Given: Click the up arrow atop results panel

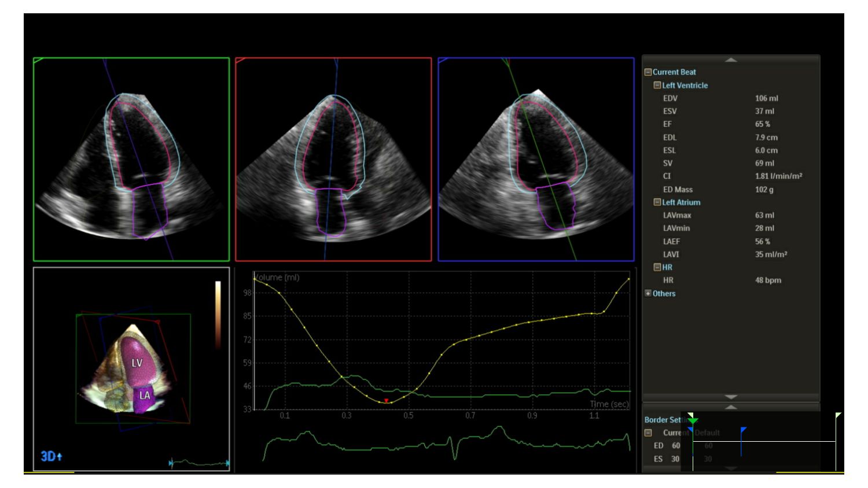Looking at the screenshot, I should tap(731, 60).
